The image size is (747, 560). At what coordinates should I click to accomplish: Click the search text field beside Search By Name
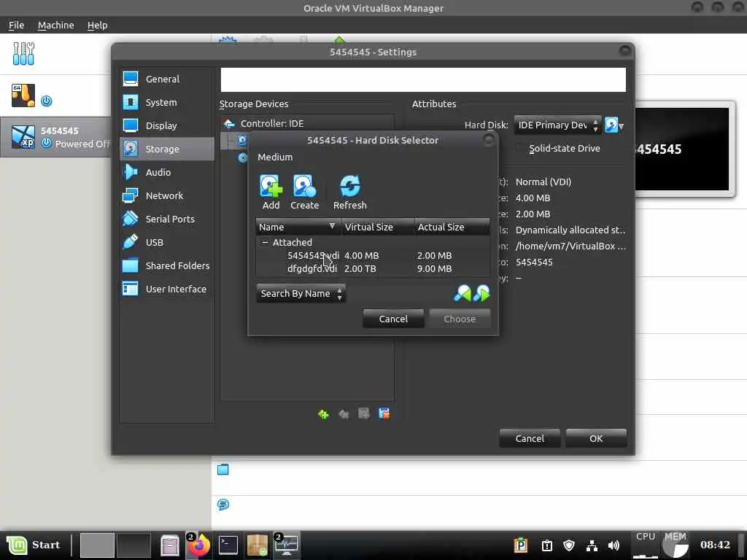(x=399, y=293)
